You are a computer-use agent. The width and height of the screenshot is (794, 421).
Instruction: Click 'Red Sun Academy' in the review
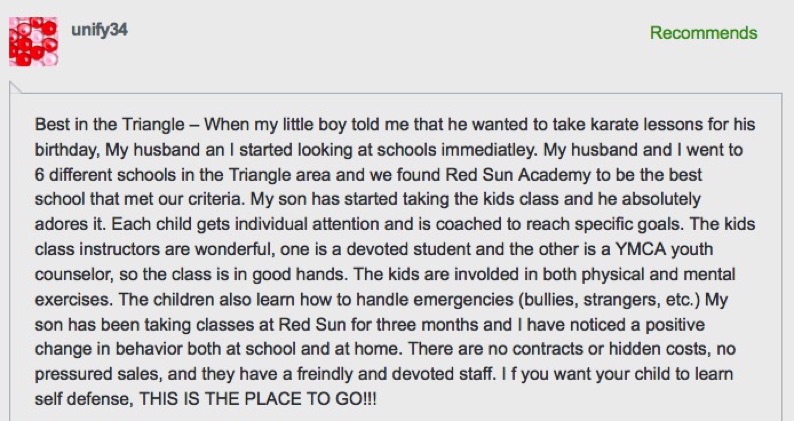[518, 175]
